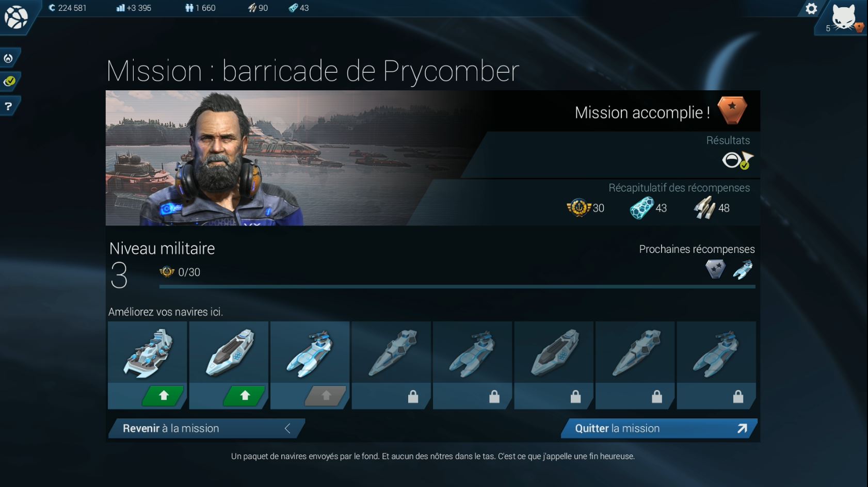Viewport: 868px width, 487px height.
Task: Click Quitter la mission button
Action: pyautogui.click(x=659, y=428)
